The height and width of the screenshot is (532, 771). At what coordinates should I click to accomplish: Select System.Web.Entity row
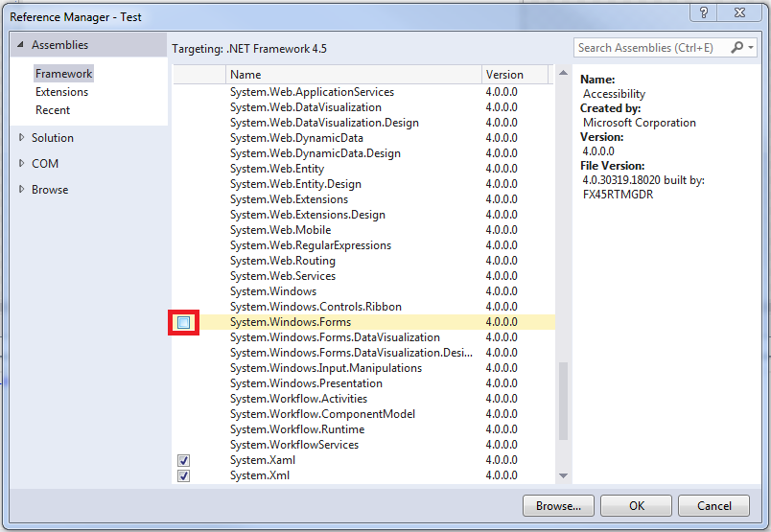point(363,169)
